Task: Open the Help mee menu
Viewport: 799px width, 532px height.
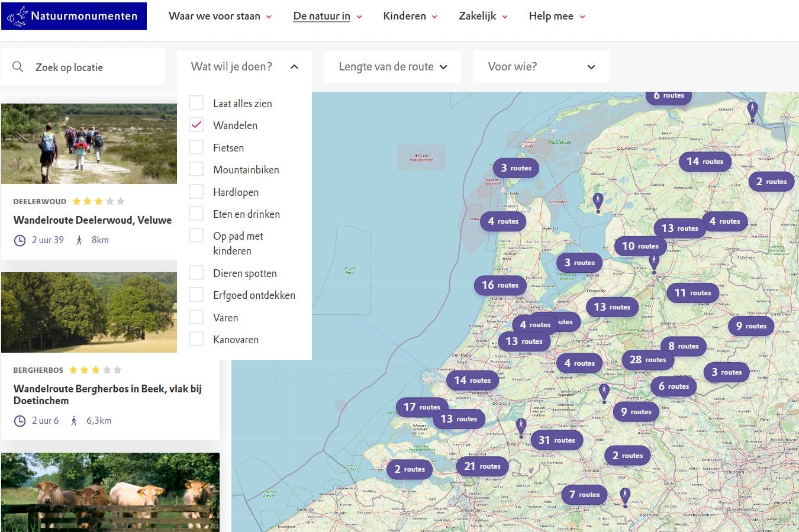Action: pyautogui.click(x=552, y=16)
